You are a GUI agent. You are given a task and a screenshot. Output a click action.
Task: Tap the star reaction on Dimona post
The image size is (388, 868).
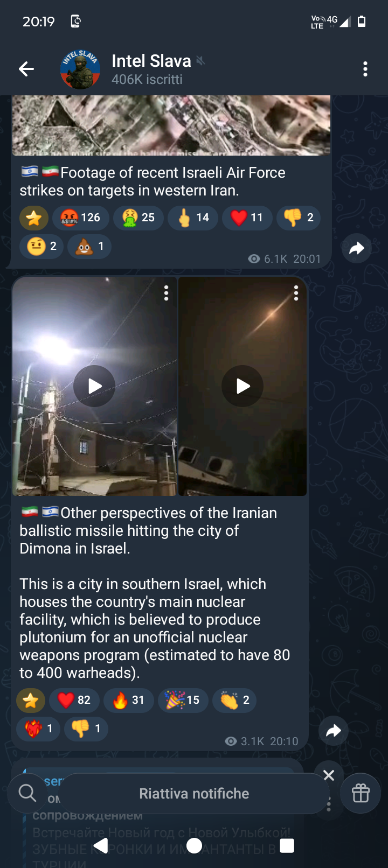[31, 700]
